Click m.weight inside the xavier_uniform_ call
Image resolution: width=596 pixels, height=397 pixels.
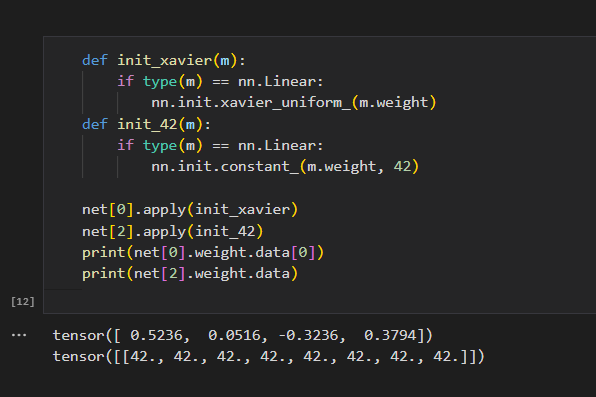[393, 103]
